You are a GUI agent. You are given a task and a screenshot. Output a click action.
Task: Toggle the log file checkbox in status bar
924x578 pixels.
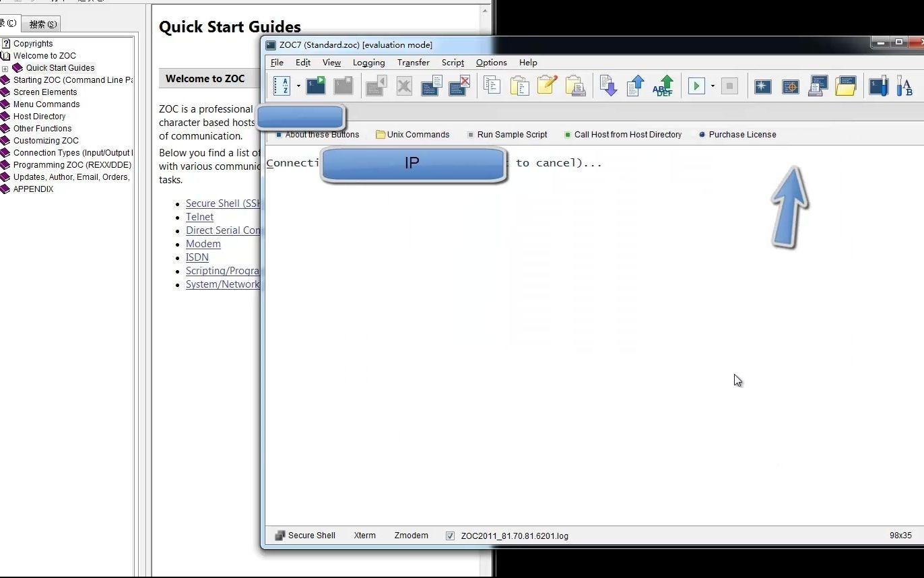click(x=450, y=536)
